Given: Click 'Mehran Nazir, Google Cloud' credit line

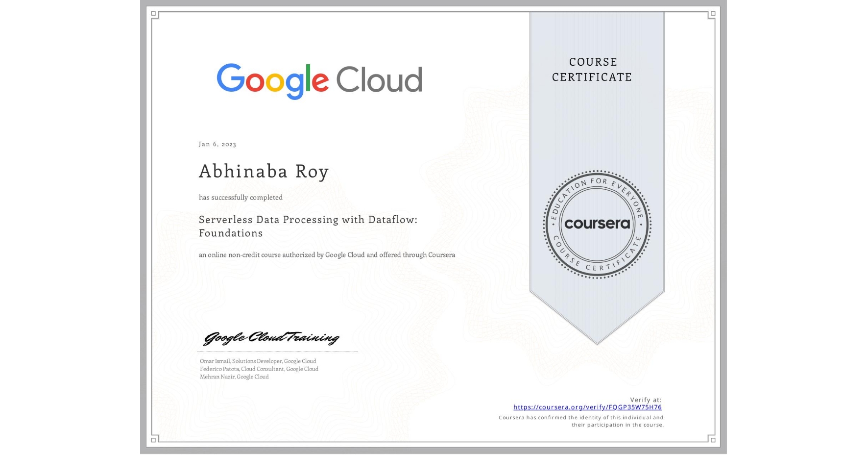Looking at the screenshot, I should tap(234, 377).
